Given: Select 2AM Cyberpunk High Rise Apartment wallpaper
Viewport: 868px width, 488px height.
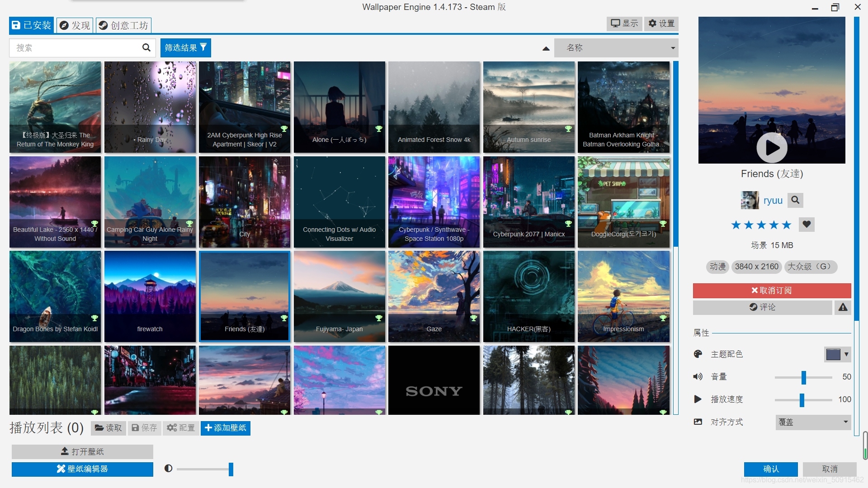Looking at the screenshot, I should [245, 107].
